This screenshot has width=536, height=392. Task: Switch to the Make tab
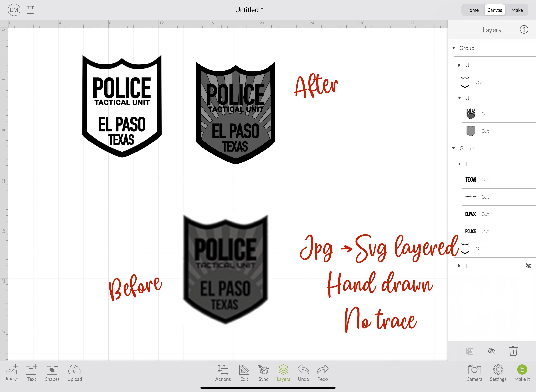pos(517,10)
